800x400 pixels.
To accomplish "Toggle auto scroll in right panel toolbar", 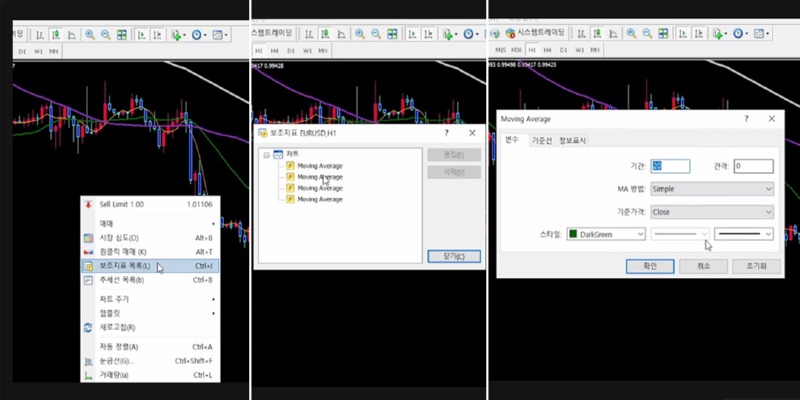I will (683, 34).
